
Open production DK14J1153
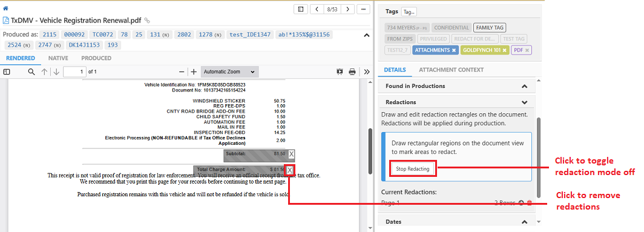click(x=84, y=45)
